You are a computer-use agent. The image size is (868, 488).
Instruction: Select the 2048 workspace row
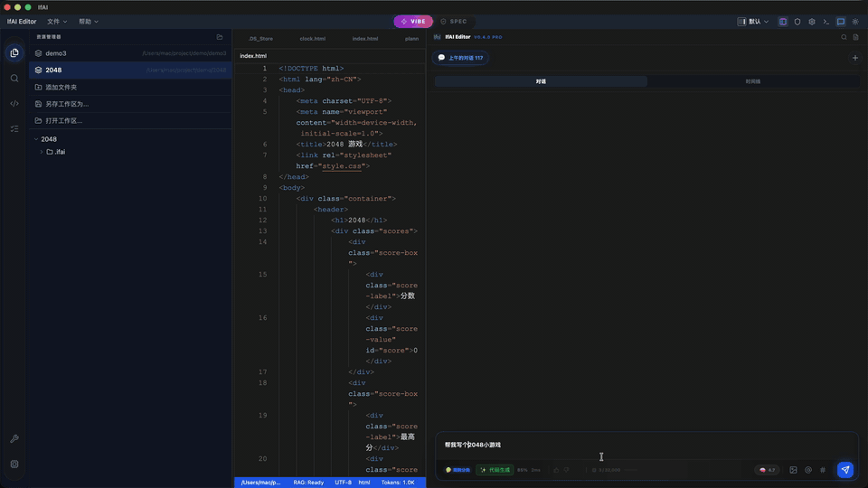[x=130, y=70]
